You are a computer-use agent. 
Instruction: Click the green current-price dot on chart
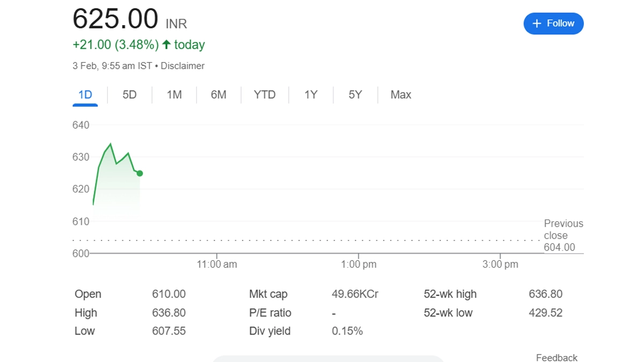tap(140, 173)
